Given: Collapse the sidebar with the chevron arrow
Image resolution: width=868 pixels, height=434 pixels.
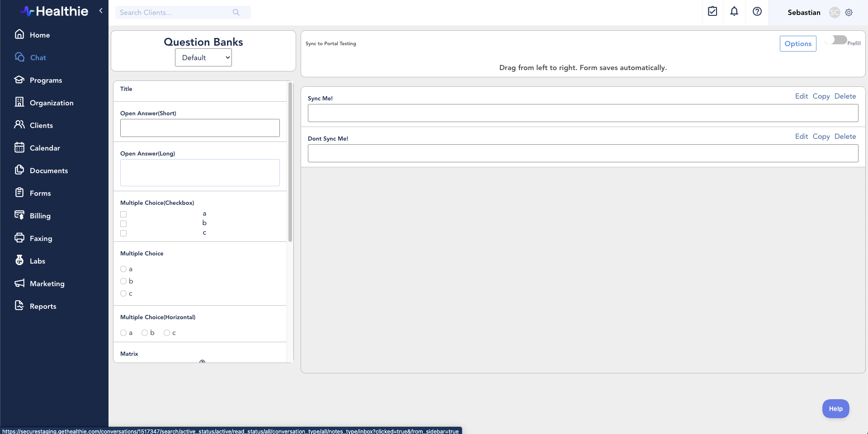Looking at the screenshot, I should coord(101,10).
